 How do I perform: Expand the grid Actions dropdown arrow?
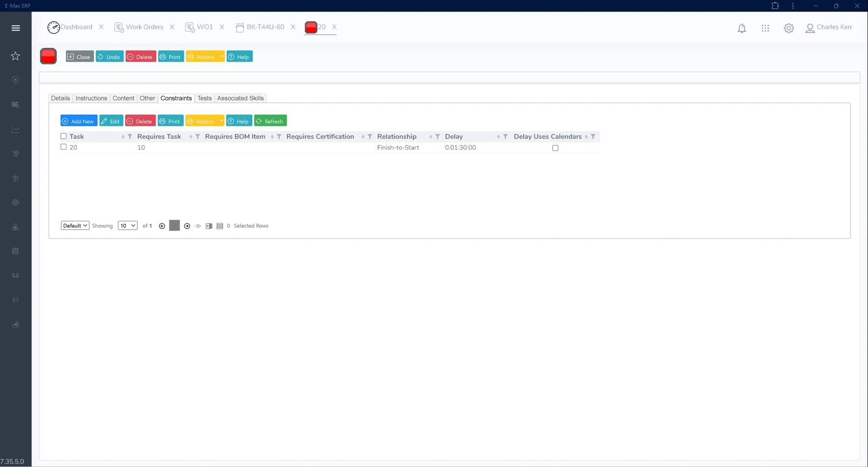pos(221,121)
